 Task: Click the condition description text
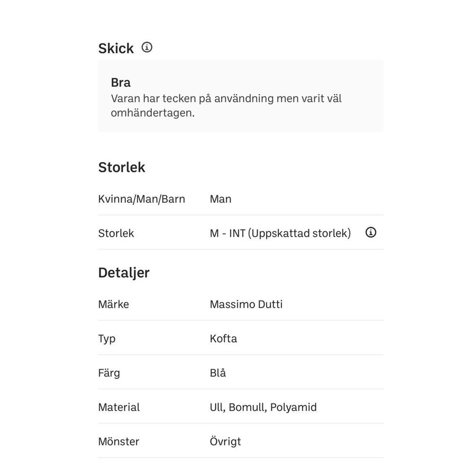[226, 106]
